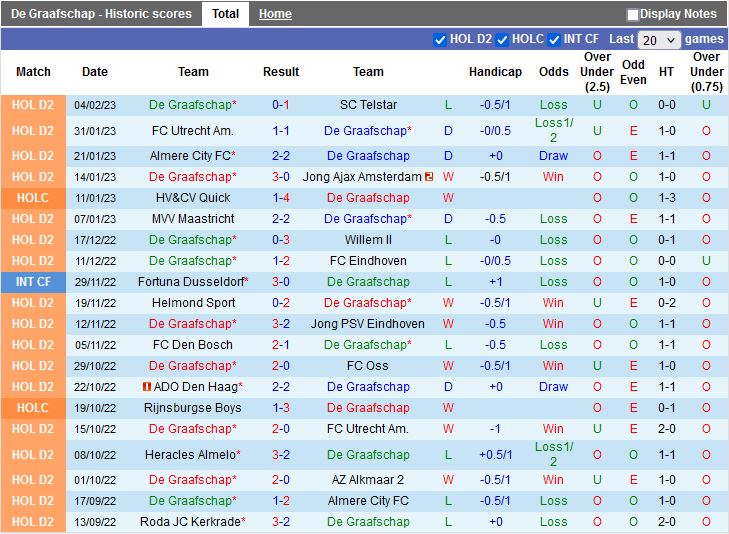This screenshot has width=729, height=534.
Task: Open HV&CV Quick team link
Action: pos(193,198)
